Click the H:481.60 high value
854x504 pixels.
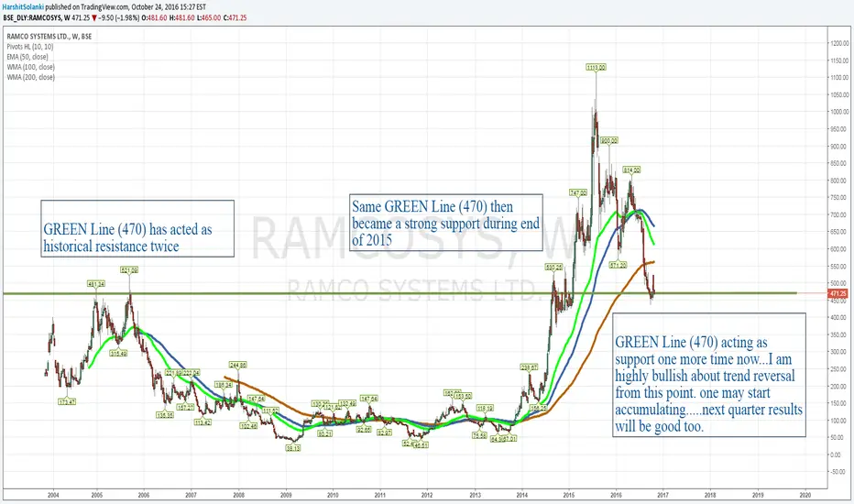point(181,18)
